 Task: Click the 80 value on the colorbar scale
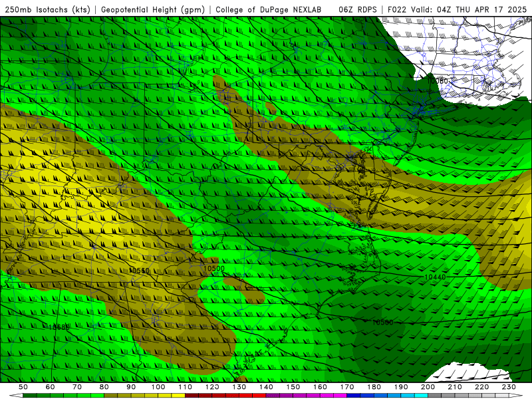coord(104,387)
